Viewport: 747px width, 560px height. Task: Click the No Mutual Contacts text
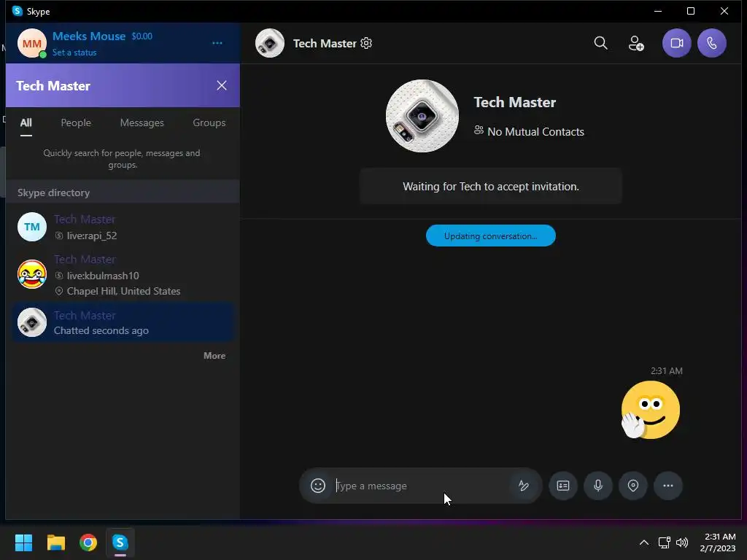[535, 132]
